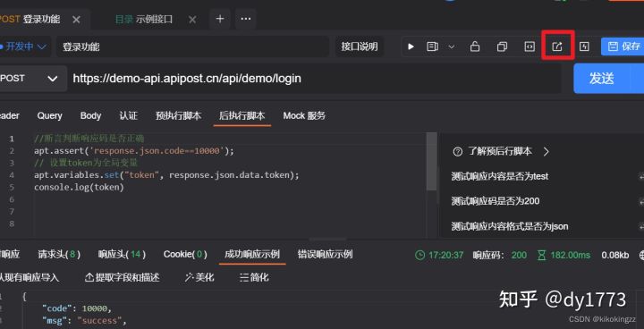Open the Cookie(0) response tab
The width and height of the screenshot is (644, 329).
tap(185, 255)
